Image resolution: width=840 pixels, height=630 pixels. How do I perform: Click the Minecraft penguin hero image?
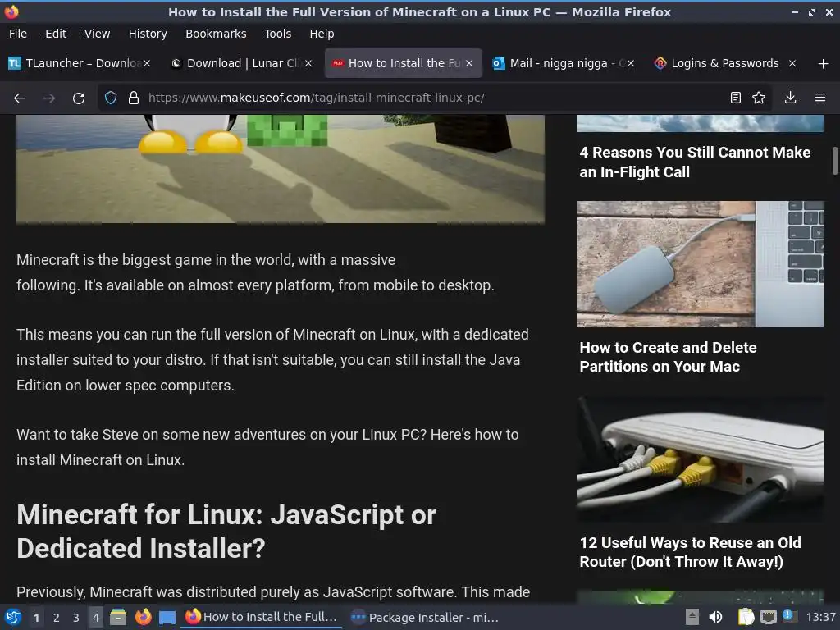(x=281, y=169)
